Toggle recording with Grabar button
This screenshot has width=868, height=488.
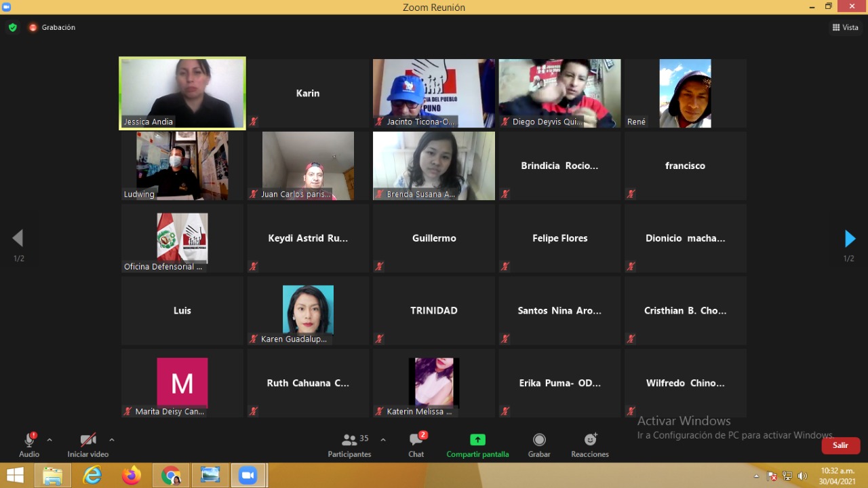[539, 445]
